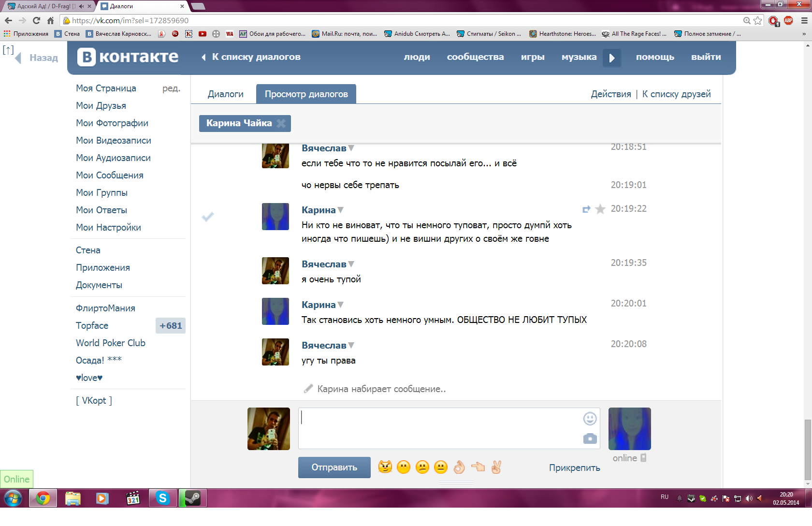
Task: Open Мои Настройки in the sidebar
Action: pyautogui.click(x=108, y=228)
